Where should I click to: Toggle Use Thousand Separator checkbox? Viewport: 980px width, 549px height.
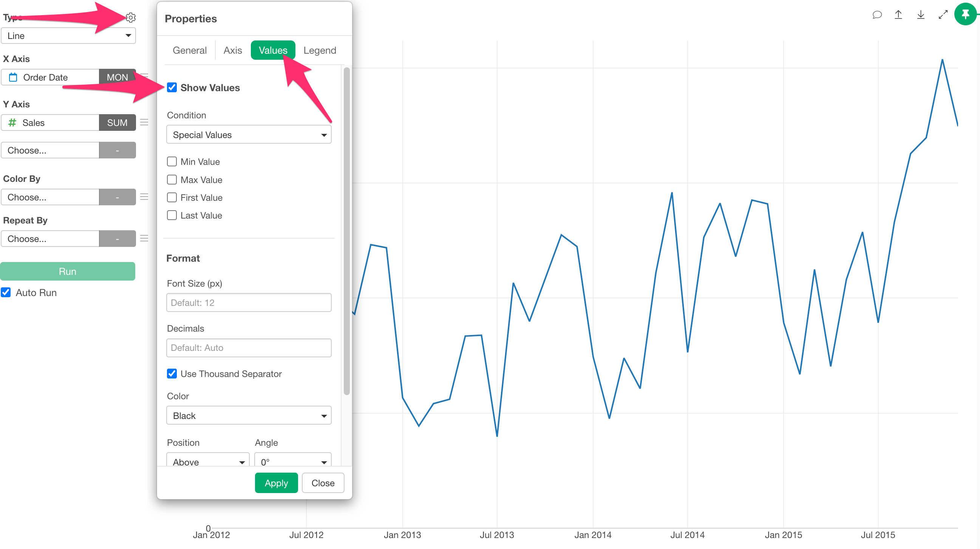[172, 374]
